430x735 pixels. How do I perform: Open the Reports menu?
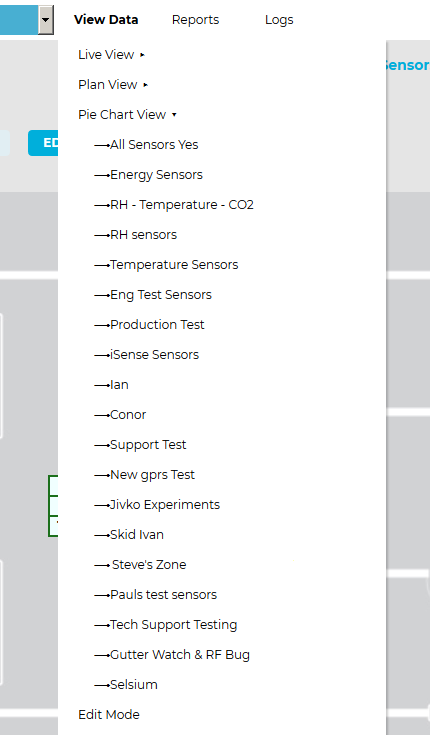click(x=196, y=20)
